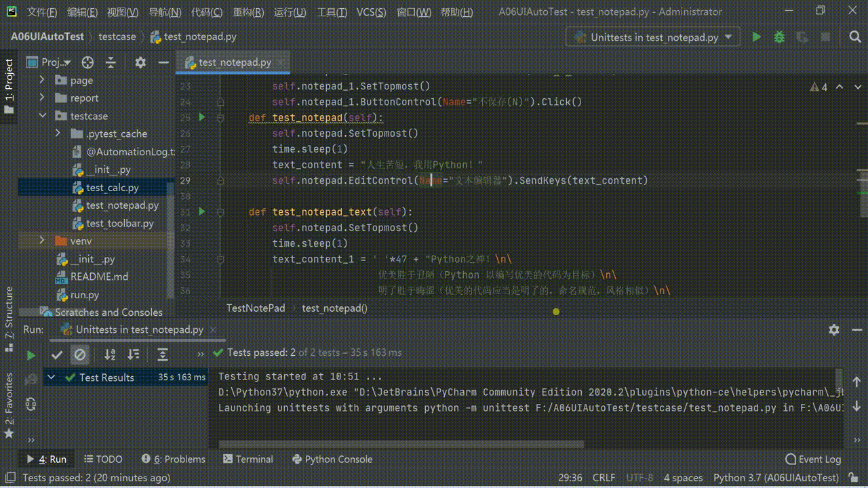Screen dimensions: 868x488
Task: Open test_calc.py in project tree
Action: [x=113, y=187]
